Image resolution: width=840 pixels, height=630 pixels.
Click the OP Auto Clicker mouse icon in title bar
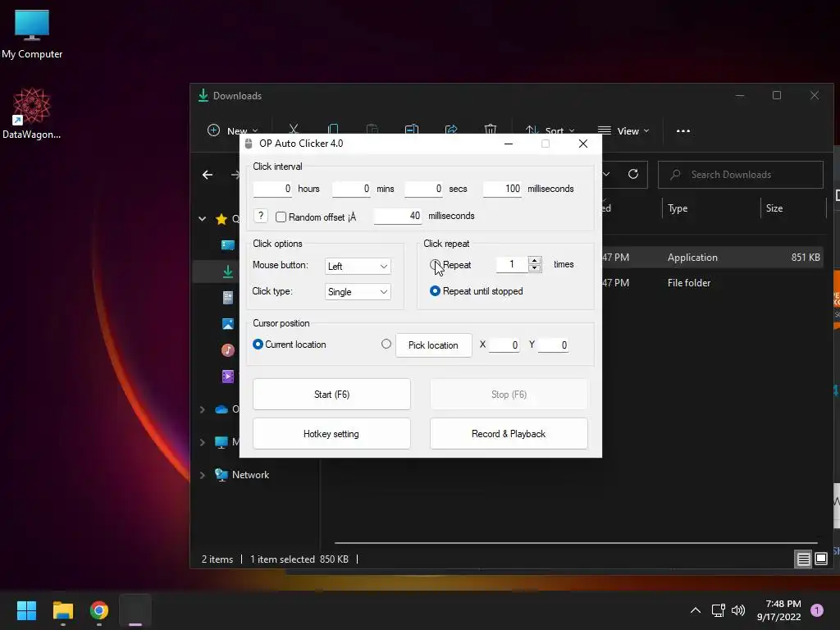click(x=249, y=144)
